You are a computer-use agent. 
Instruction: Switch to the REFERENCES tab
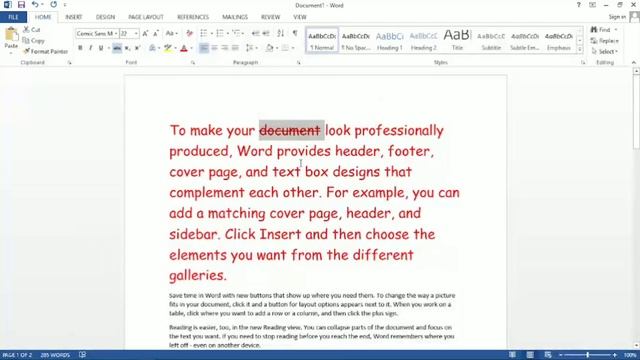click(193, 17)
